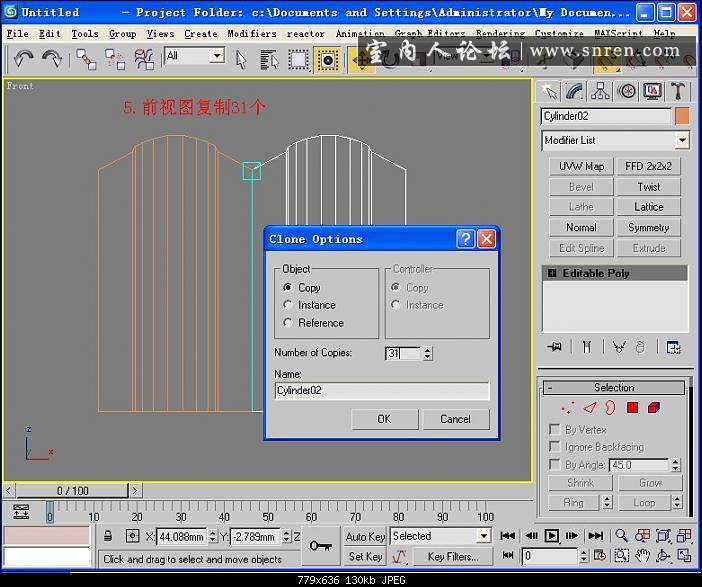Select Border sub-object level icon

(610, 408)
